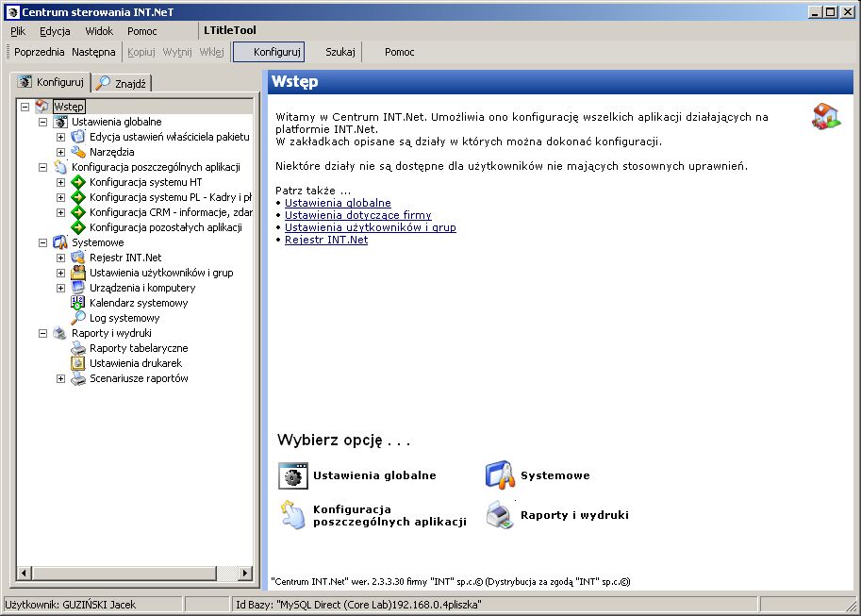The height and width of the screenshot is (616, 861).
Task: Click the large Raporty i wydruki printer icon
Action: (500, 515)
